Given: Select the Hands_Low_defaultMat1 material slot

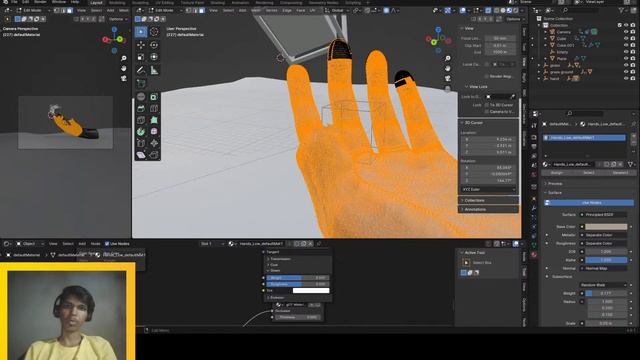Looking at the screenshot, I should click(584, 138).
